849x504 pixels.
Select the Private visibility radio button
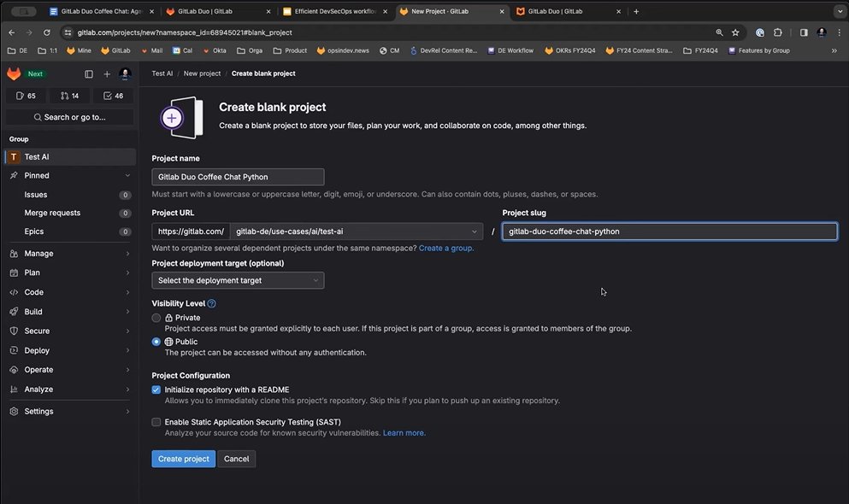coord(156,318)
